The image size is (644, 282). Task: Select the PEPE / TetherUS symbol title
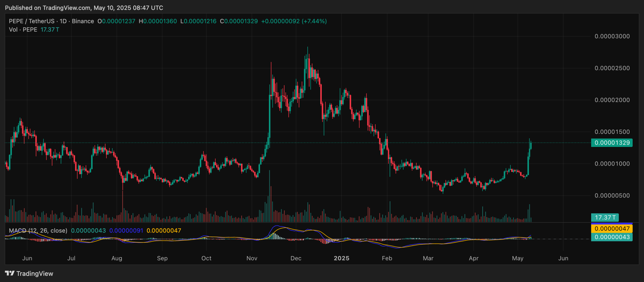click(31, 21)
